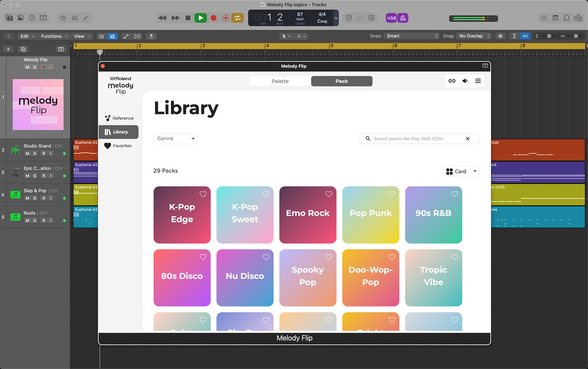The height and width of the screenshot is (369, 588).
Task: Clear the pack search with X
Action: point(468,138)
